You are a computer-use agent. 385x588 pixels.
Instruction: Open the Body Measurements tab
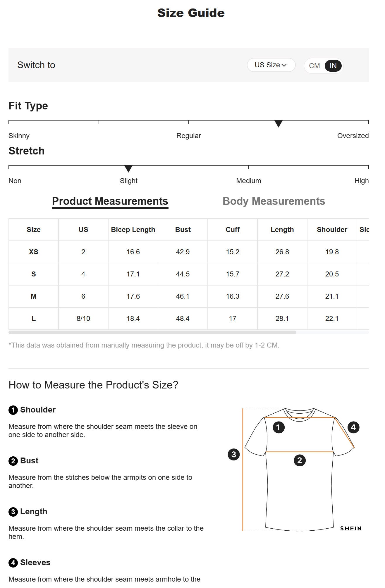[274, 201]
